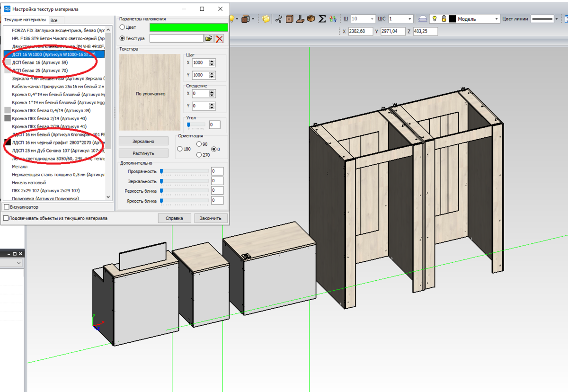Select ДСП белая 16 material in list
The image size is (568, 392).
point(40,62)
